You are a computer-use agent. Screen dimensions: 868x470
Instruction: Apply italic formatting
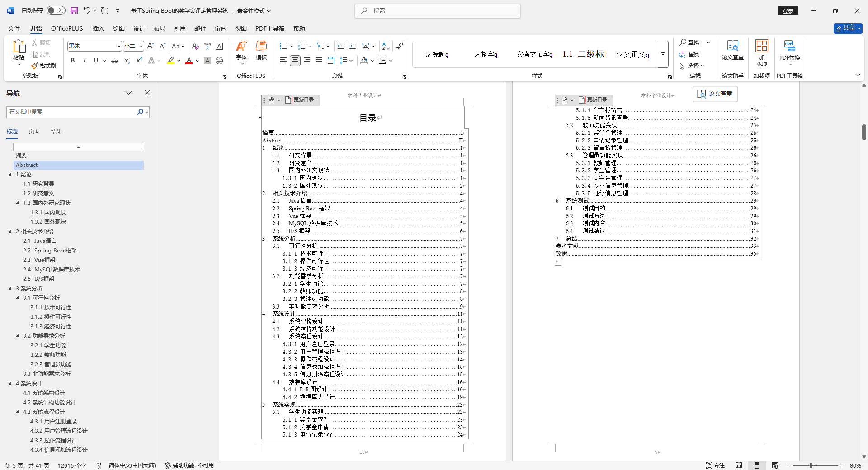(x=84, y=60)
